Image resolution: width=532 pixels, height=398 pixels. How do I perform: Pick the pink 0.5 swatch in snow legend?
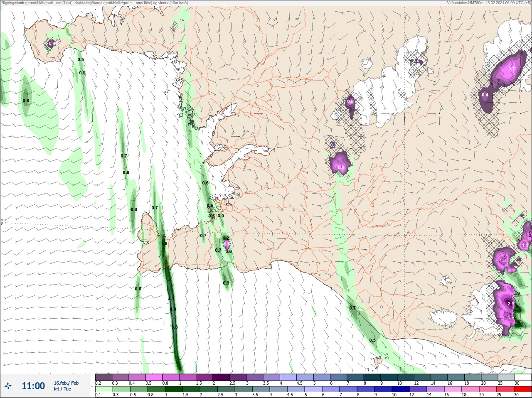pyautogui.click(x=154, y=377)
